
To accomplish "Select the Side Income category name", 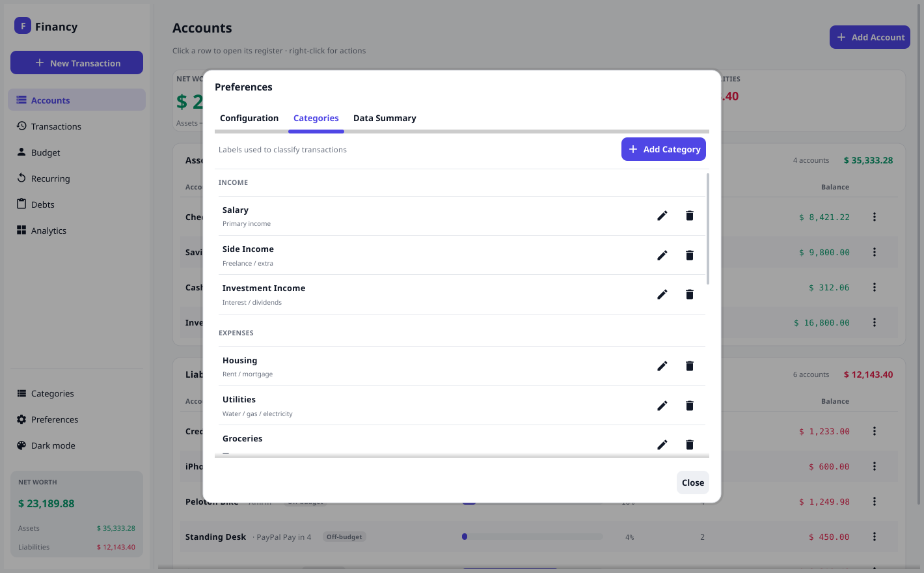I will pos(248,249).
